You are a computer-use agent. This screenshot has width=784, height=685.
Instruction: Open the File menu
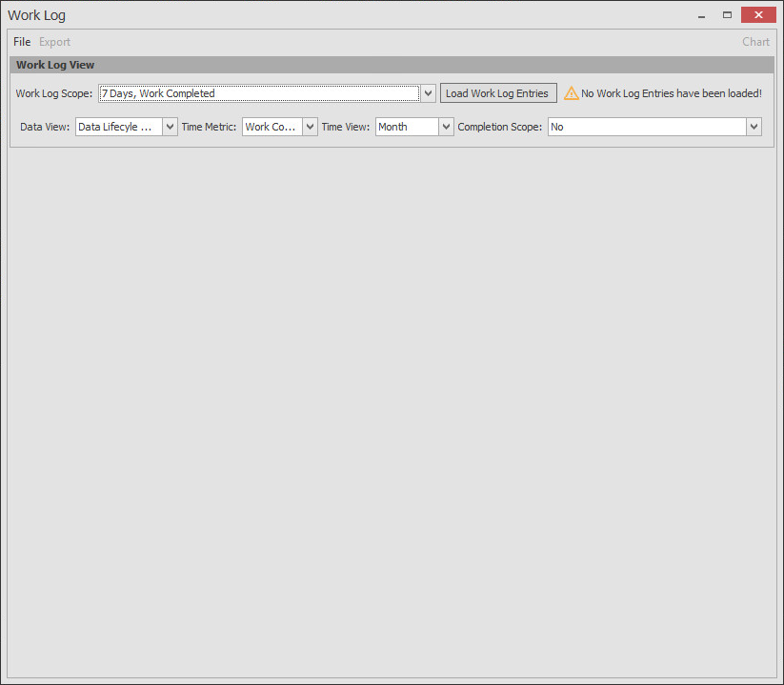point(22,42)
